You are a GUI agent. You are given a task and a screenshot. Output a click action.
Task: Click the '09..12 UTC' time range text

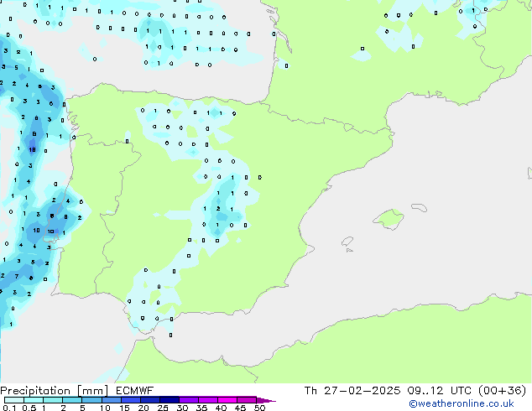pos(440,391)
